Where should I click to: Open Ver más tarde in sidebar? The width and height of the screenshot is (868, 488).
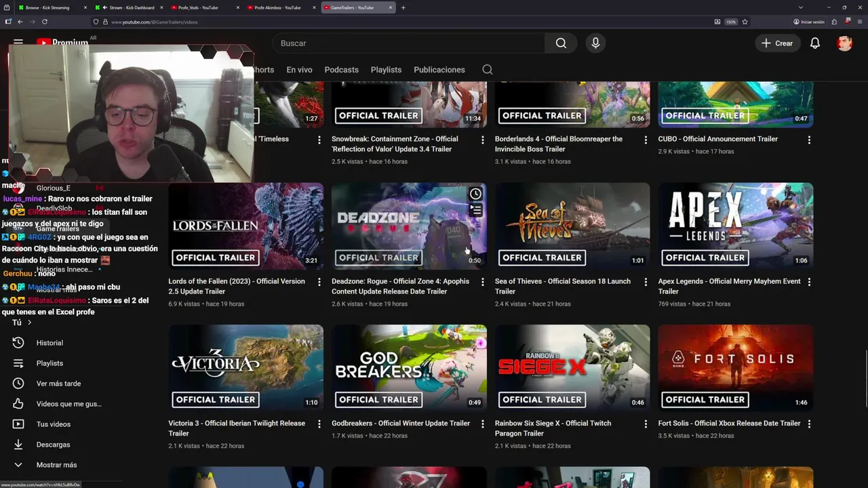pos(58,384)
